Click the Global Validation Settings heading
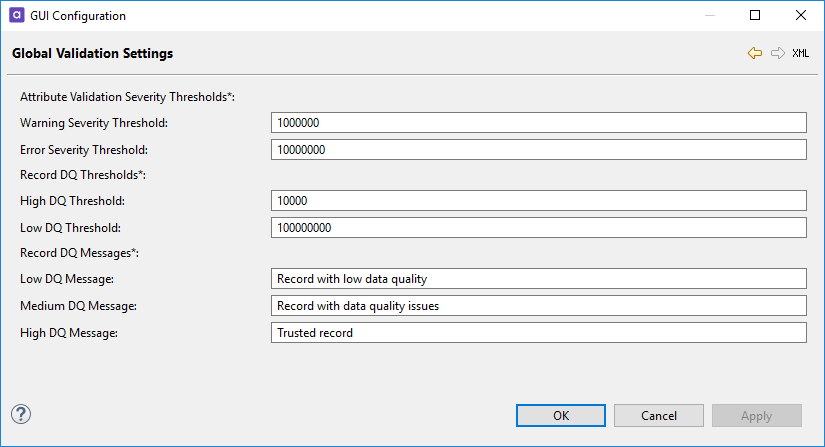Screen dimensions: 825x447 click(x=92, y=53)
